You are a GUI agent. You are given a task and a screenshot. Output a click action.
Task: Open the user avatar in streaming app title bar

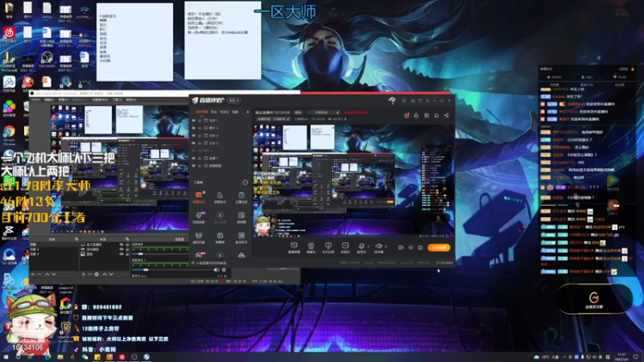pyautogui.click(x=392, y=100)
